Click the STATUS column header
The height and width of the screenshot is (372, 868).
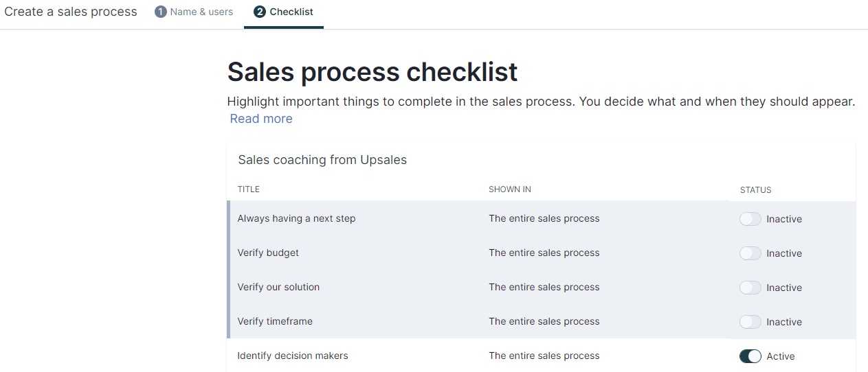coord(756,190)
